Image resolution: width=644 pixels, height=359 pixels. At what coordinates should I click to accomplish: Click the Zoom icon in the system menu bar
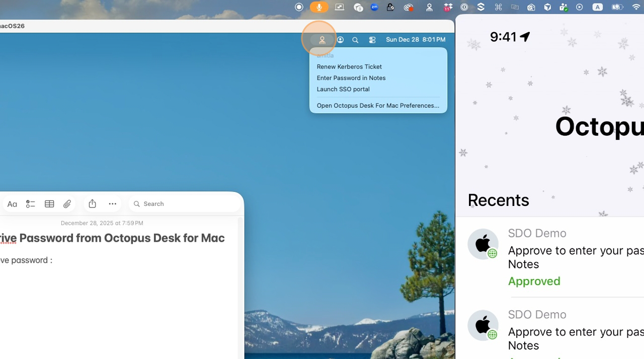click(374, 7)
